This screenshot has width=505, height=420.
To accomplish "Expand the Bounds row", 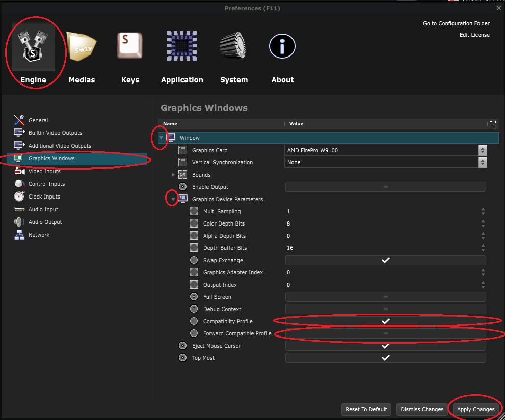I will click(x=173, y=175).
